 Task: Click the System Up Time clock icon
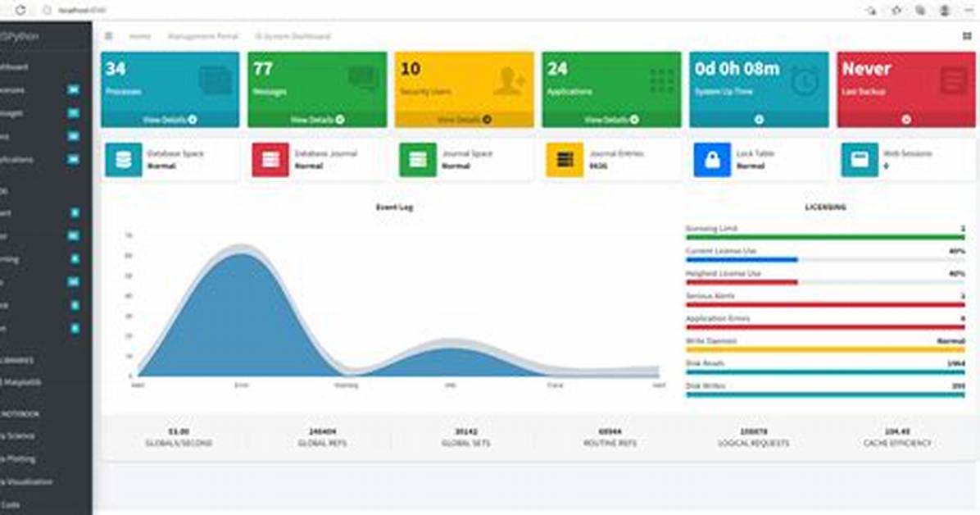coord(805,81)
